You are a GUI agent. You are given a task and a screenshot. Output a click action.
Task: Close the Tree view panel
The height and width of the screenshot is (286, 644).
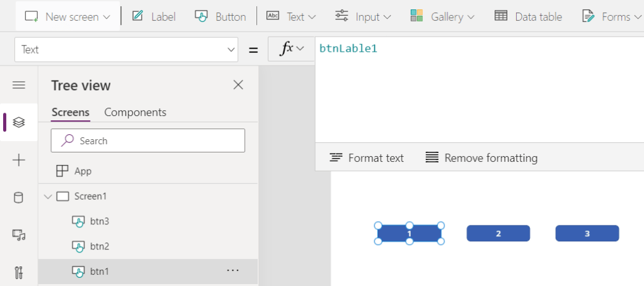tap(238, 85)
